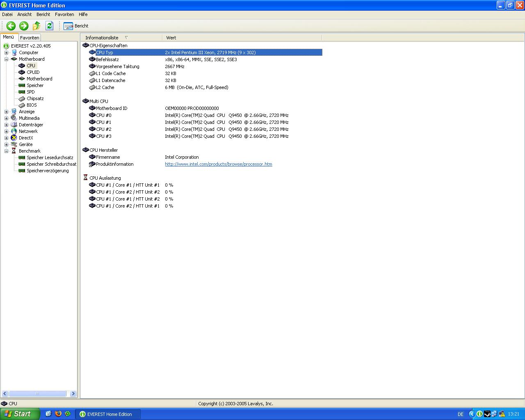Click the Wert column header
525x420 pixels.
(x=242, y=38)
